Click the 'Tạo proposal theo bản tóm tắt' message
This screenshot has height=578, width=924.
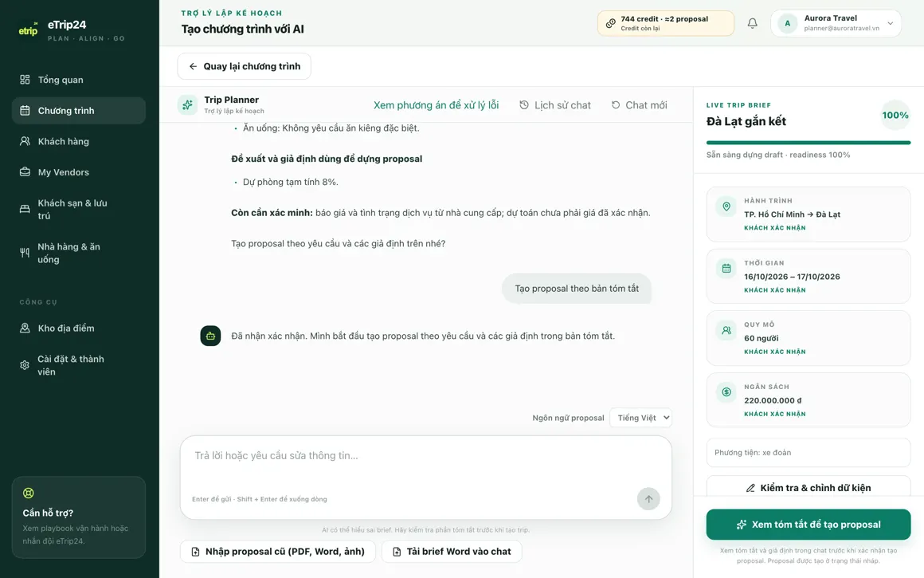tap(577, 289)
